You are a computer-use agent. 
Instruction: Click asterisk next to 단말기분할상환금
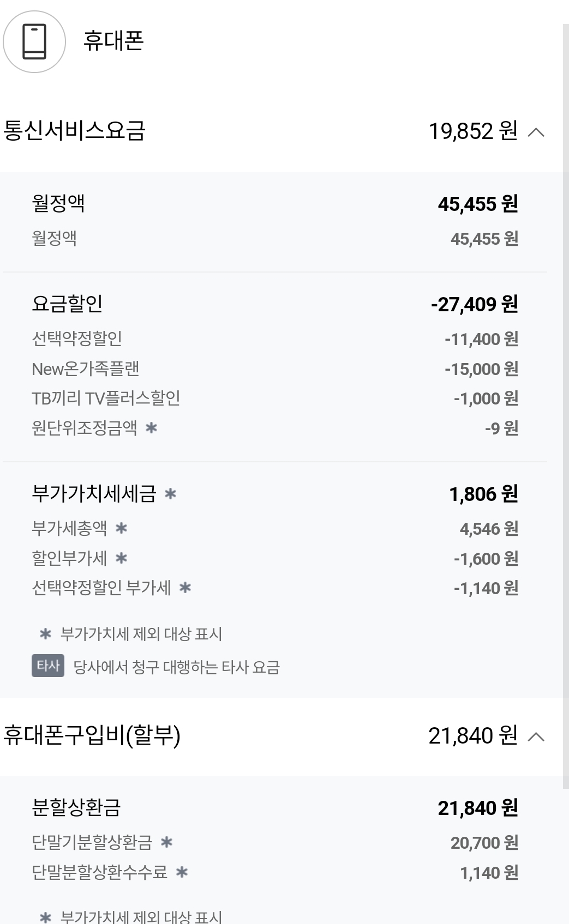coord(166,843)
